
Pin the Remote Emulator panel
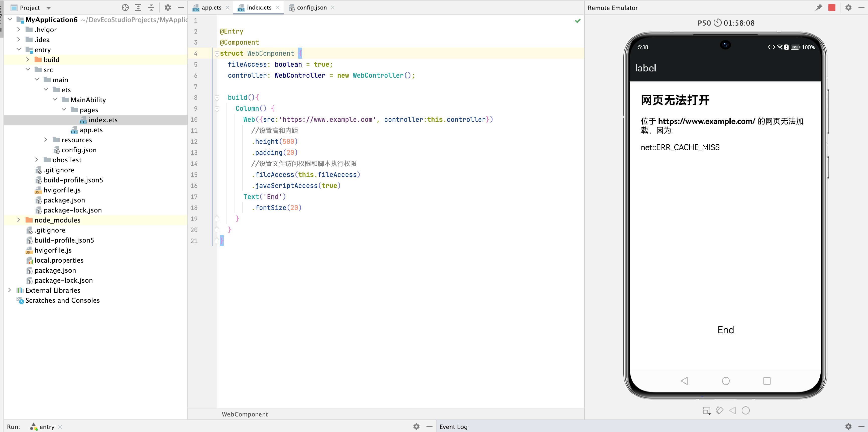pos(818,8)
